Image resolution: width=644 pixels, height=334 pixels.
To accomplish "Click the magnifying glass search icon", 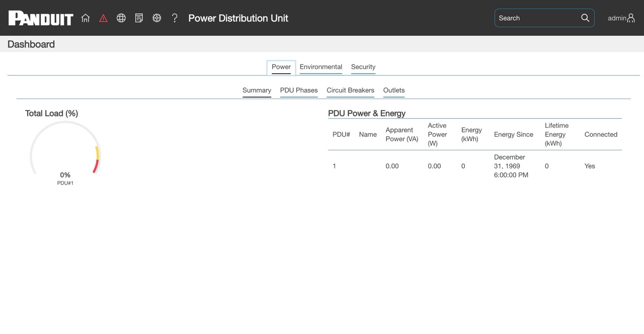I will click(585, 18).
